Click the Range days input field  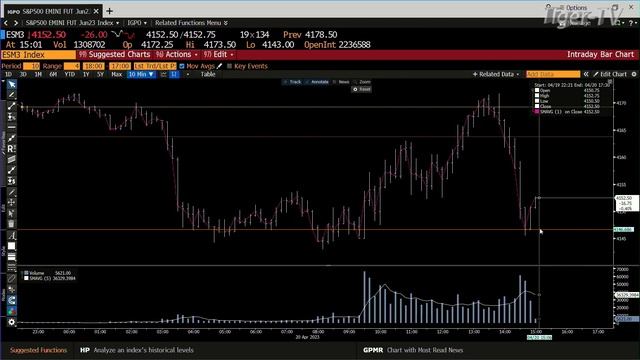72,66
